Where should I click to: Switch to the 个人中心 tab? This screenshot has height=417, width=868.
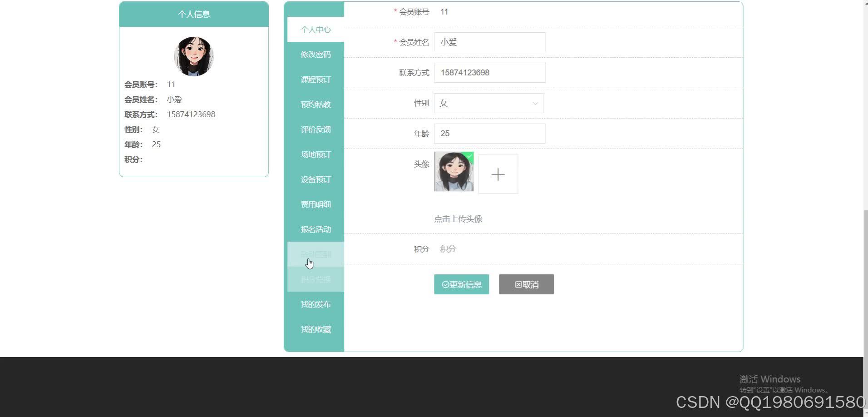tap(316, 30)
